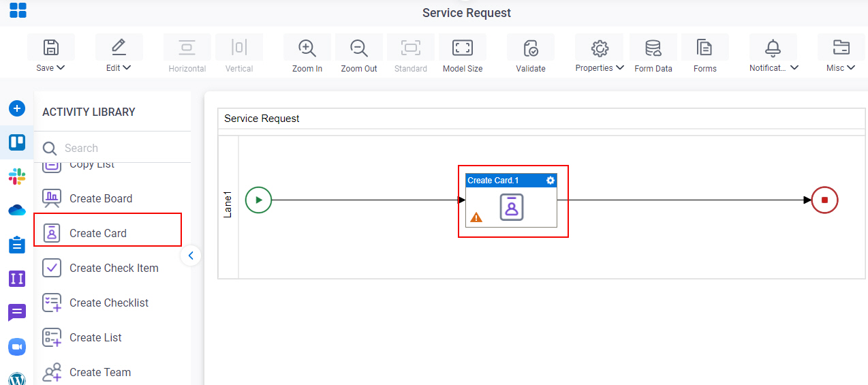This screenshot has height=385, width=868.
Task: Click the Edit pencil icon
Action: pyautogui.click(x=119, y=48)
